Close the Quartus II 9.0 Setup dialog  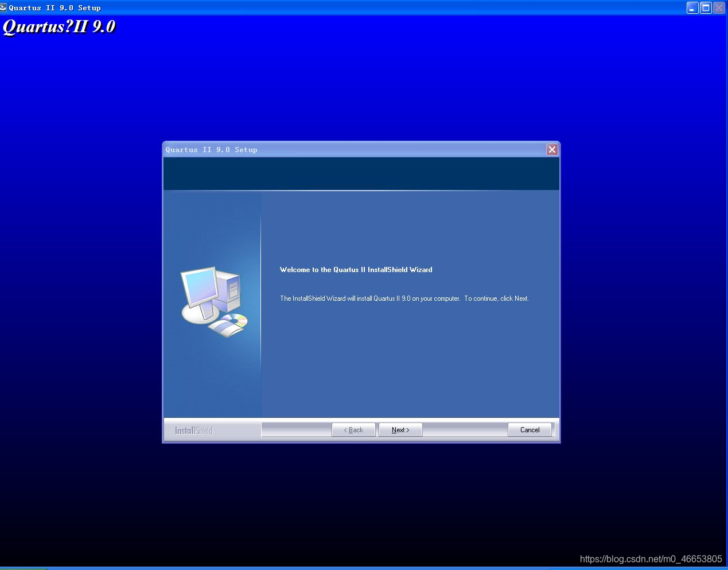pos(552,150)
